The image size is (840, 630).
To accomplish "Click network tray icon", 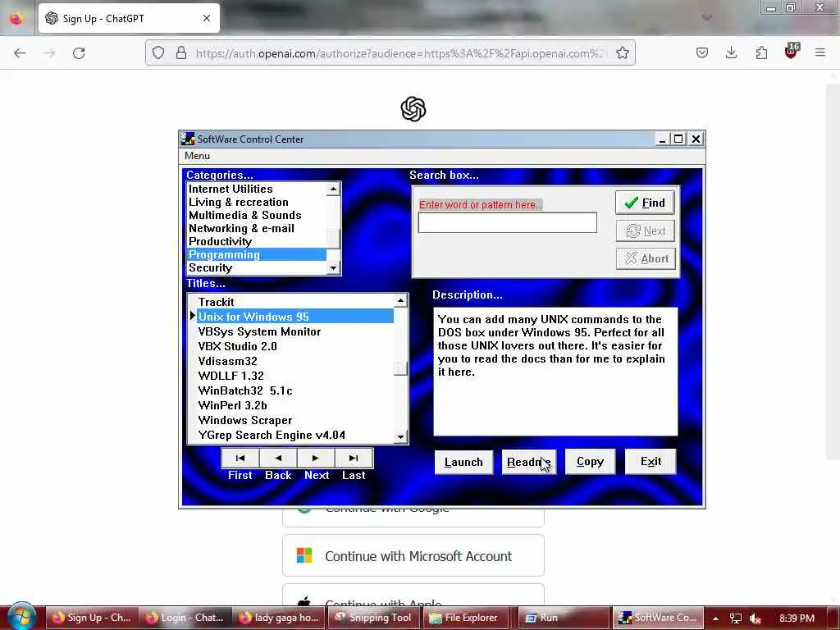I will coord(735,619).
